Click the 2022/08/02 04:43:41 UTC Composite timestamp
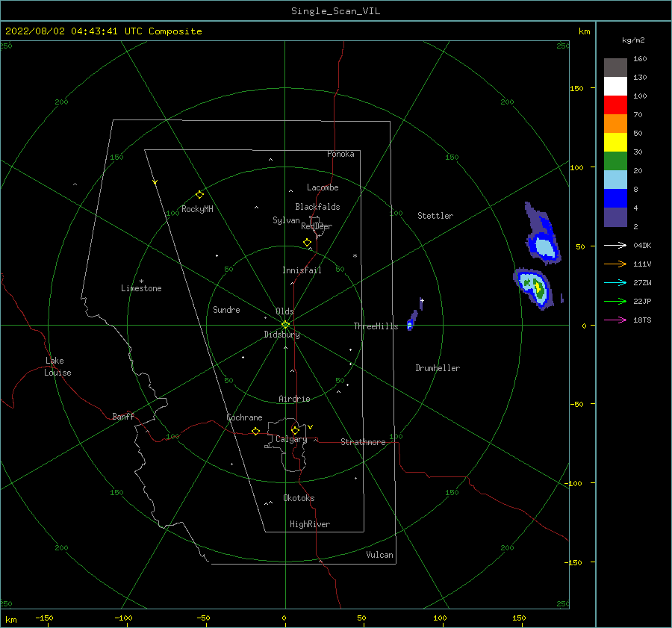 click(103, 31)
